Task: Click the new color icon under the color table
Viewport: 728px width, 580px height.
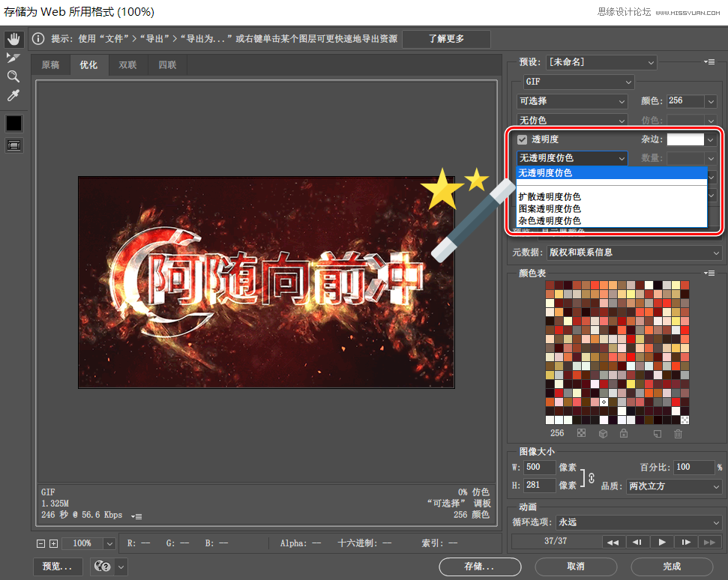Action: [x=658, y=433]
